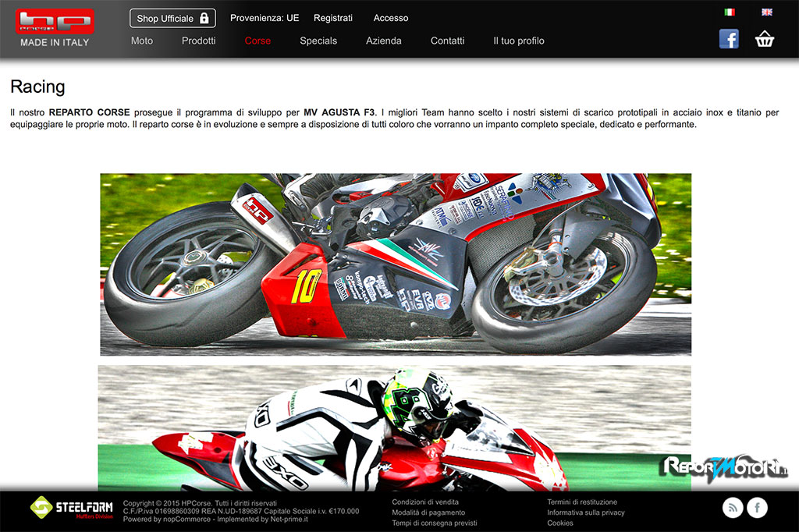Click the MV Agusta number 10 photo
Image resolution: width=799 pixels, height=532 pixels.
point(395,264)
